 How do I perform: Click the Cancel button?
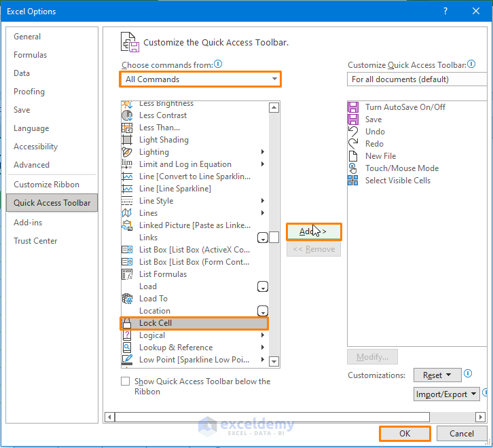pyautogui.click(x=461, y=434)
